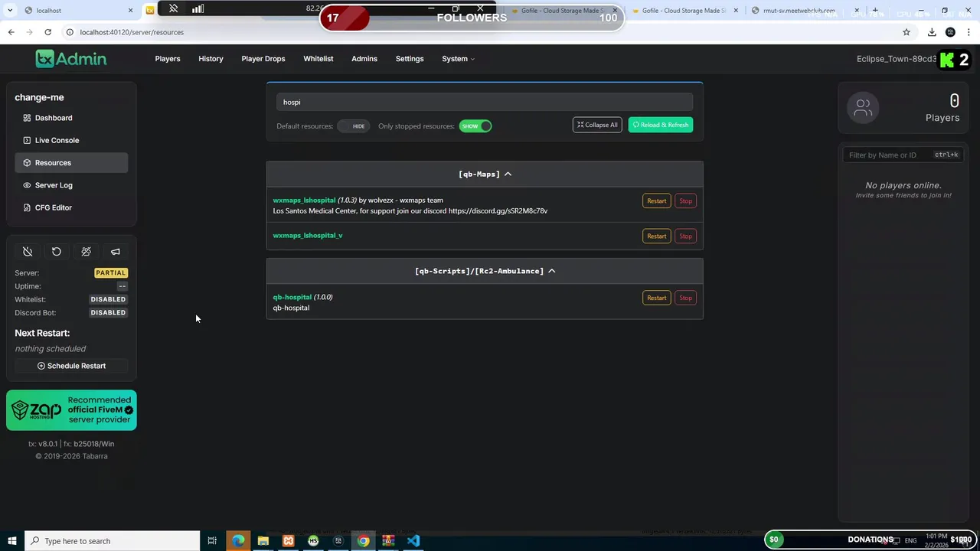Toggle Only stopped resources SHOW switch
Image resolution: width=980 pixels, height=551 pixels.
coord(475,126)
